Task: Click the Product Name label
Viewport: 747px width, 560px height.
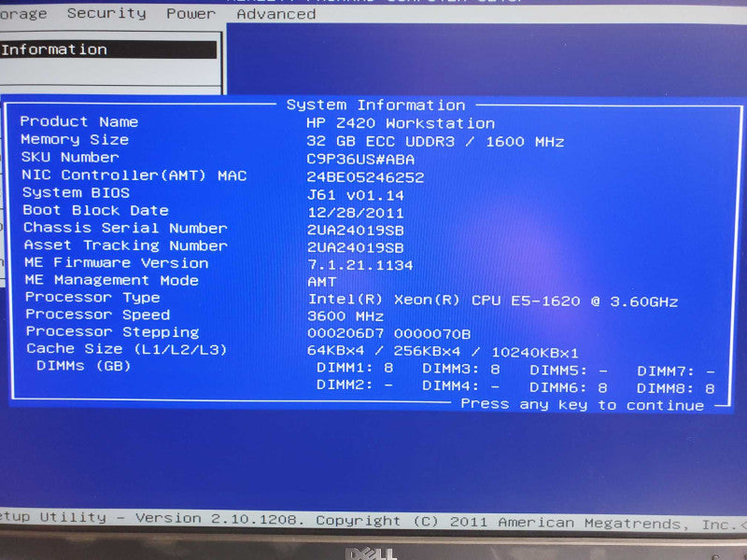Action: 79,122
